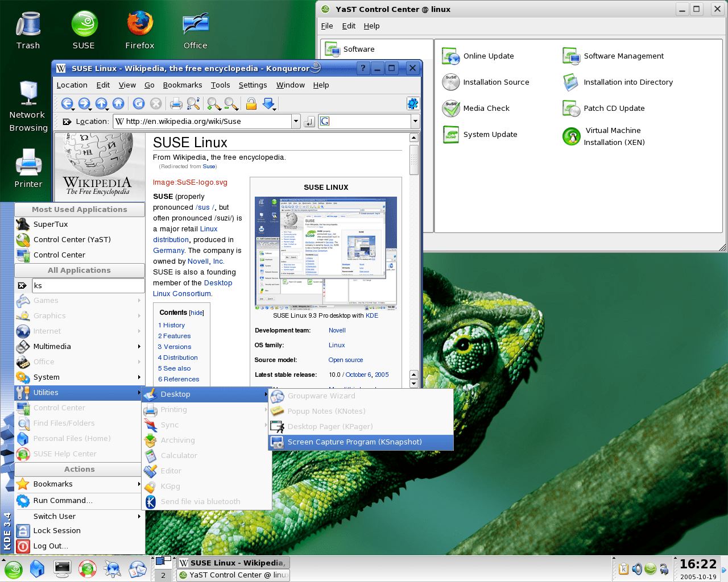
Task: Follow the Novell link in article text
Action: pyautogui.click(x=198, y=261)
